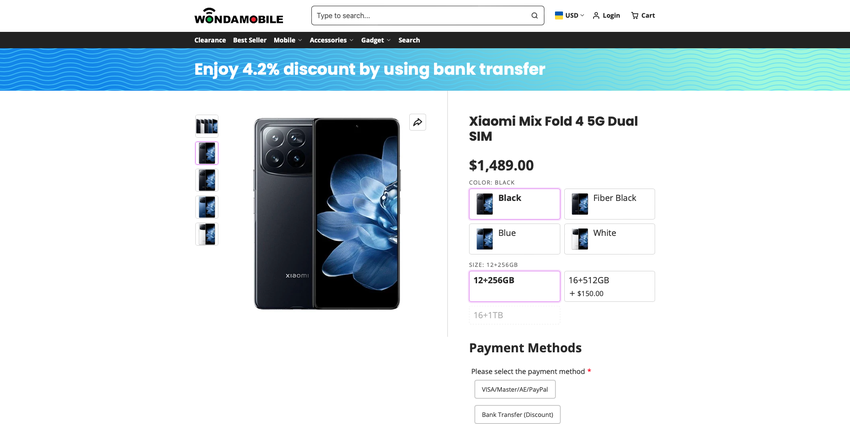Select the first product thumbnail
The width and height of the screenshot is (850, 424).
tap(206, 126)
